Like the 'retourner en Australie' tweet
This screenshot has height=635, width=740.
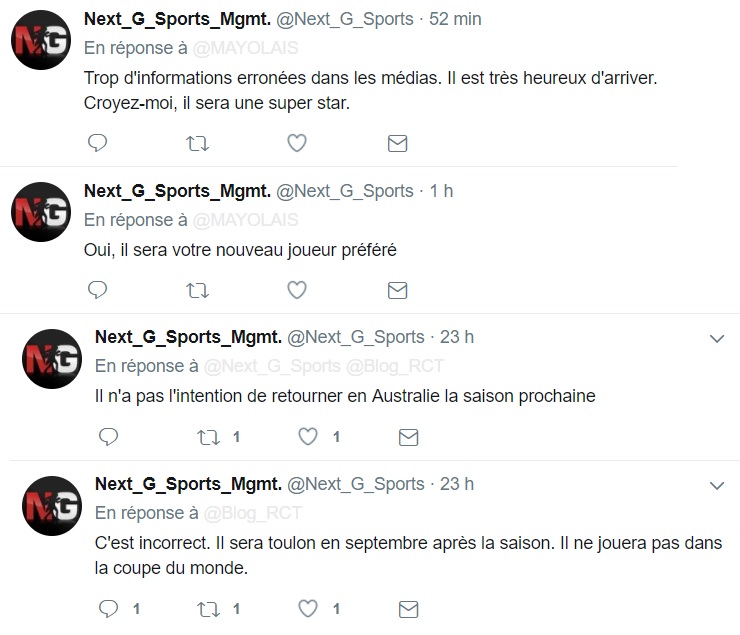tap(308, 437)
